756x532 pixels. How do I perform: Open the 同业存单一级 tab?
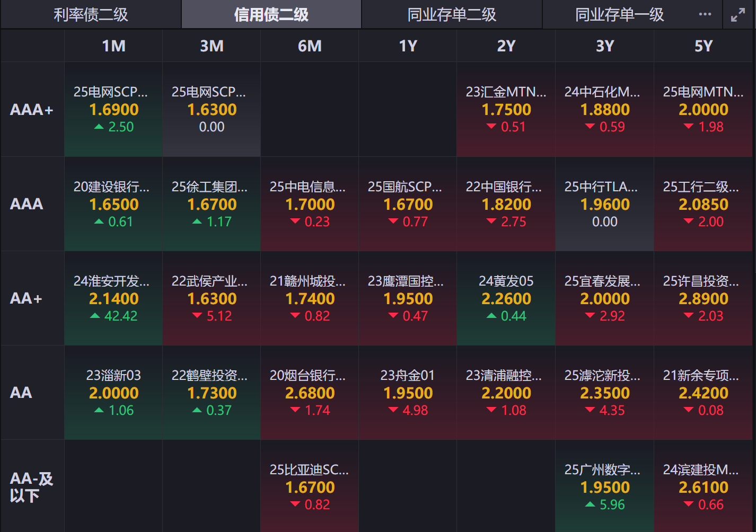coord(619,14)
